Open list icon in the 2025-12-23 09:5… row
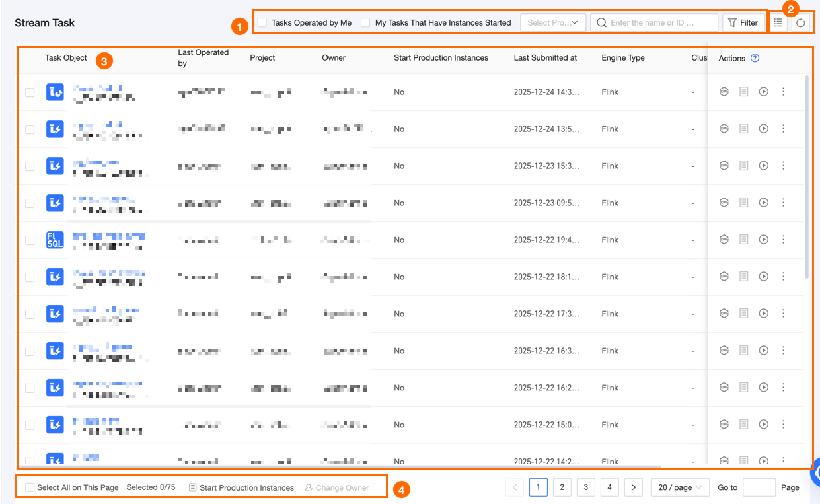The width and height of the screenshot is (820, 504). tap(744, 203)
